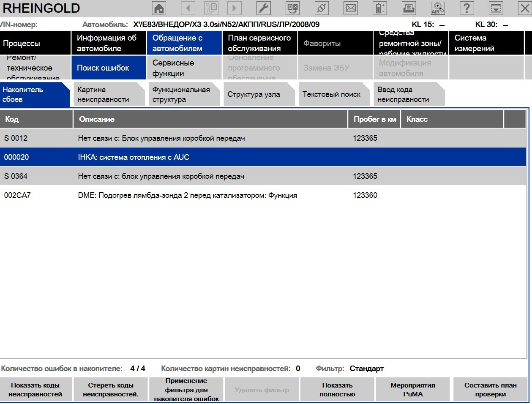Open the AIR search icon
Image resolution: width=532 pixels, height=404 pixels.
click(438, 8)
